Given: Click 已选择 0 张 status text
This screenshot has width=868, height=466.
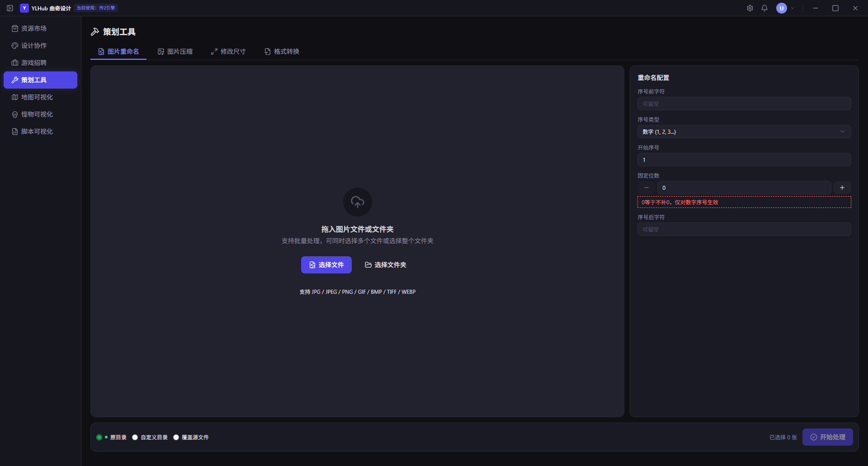Looking at the screenshot, I should (783, 437).
